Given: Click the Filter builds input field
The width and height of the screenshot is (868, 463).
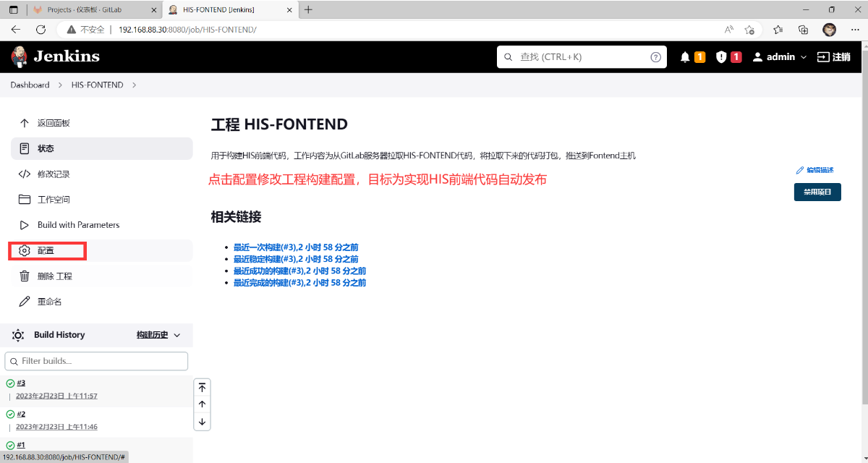Looking at the screenshot, I should [x=96, y=361].
